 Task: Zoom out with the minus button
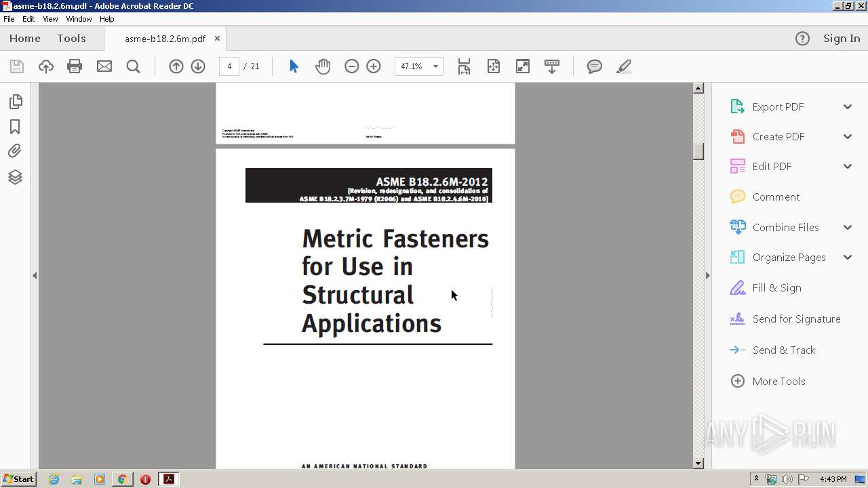point(351,66)
